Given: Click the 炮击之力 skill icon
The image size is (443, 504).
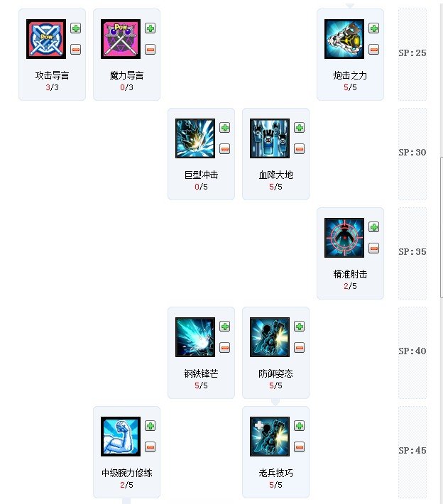Looking at the screenshot, I should coord(344,39).
